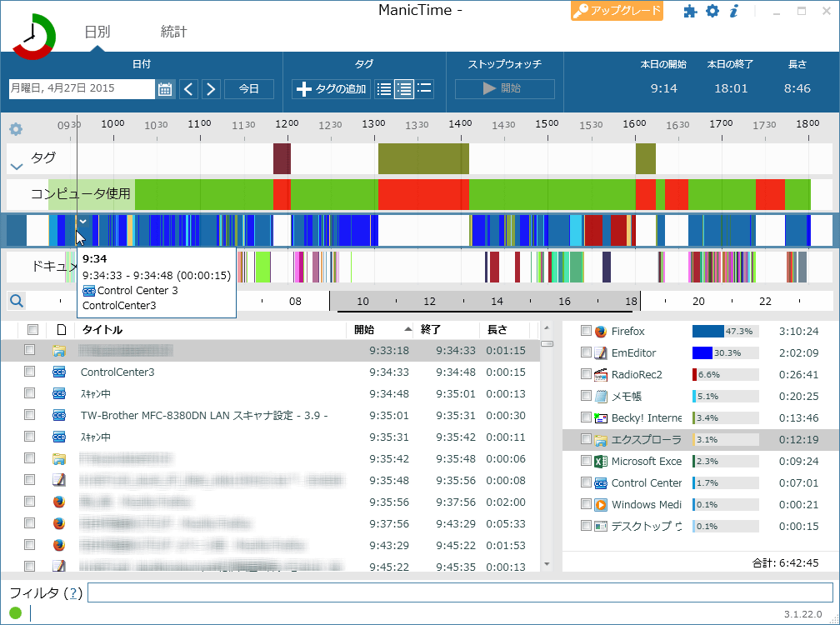Check the TW-Brother MFC-8380DN row checkbox
The width and height of the screenshot is (840, 625).
[x=29, y=415]
